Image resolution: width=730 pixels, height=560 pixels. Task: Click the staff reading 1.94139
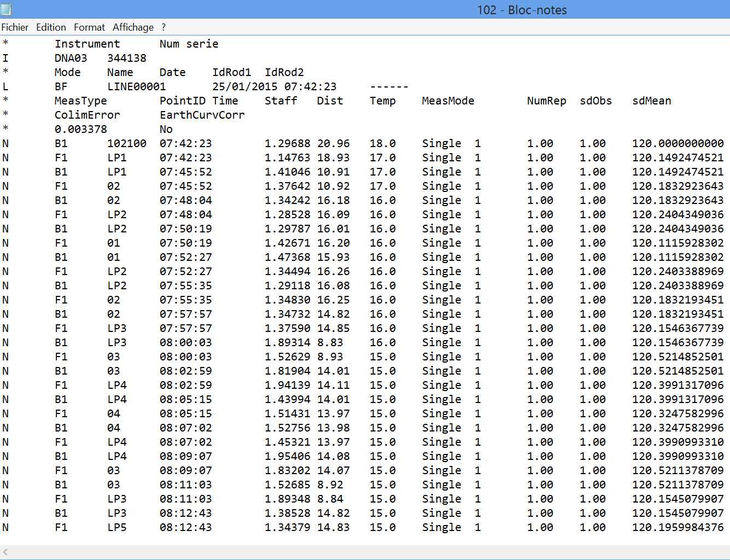pos(288,385)
